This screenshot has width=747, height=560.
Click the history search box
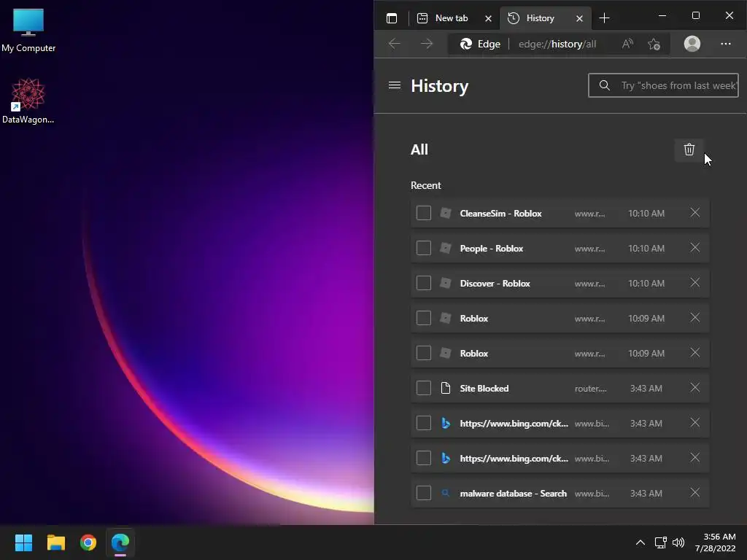[x=663, y=85]
